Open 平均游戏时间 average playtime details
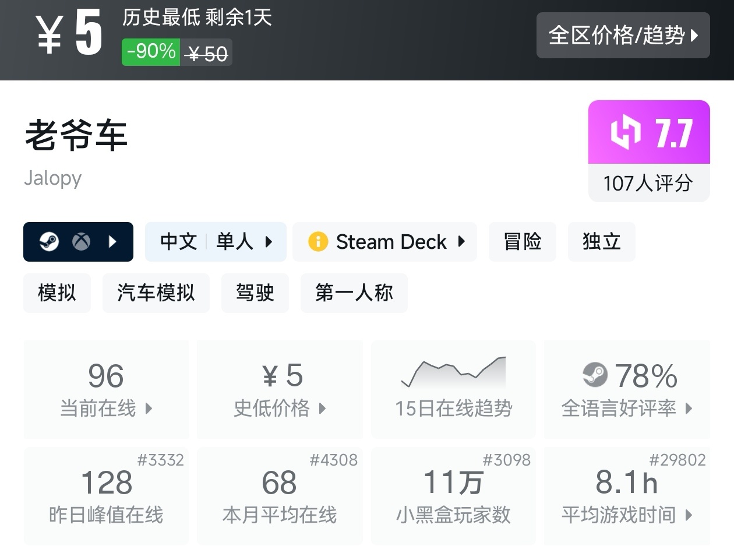734x560 pixels. [627, 496]
